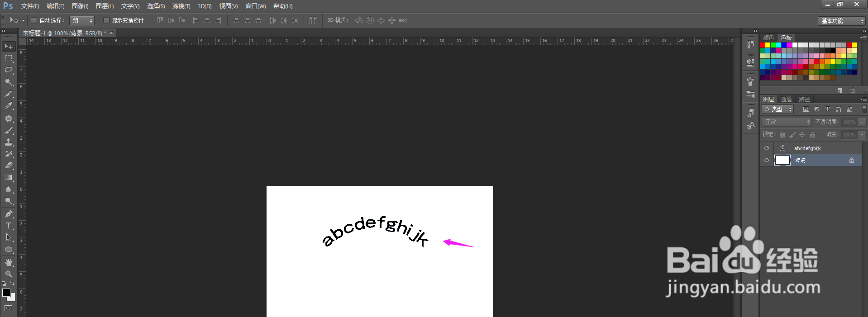This screenshot has width=868, height=317.
Task: Switch to the 颜色 tab
Action: (768, 38)
